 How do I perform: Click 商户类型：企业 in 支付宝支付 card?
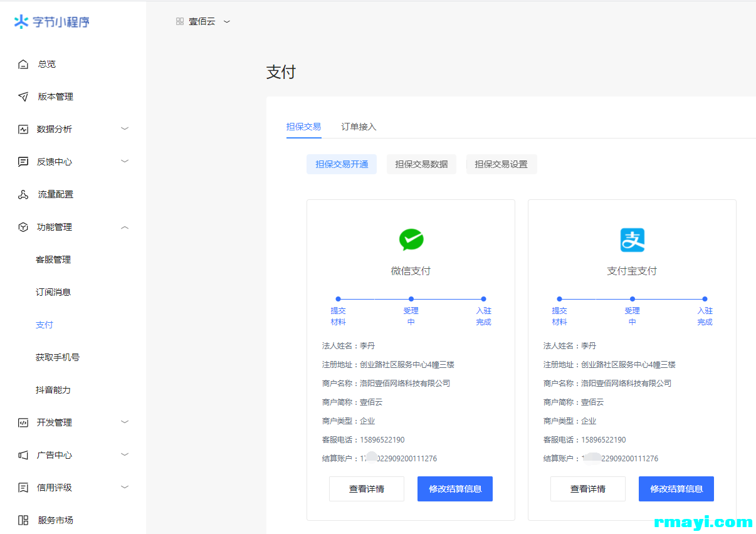570,421
